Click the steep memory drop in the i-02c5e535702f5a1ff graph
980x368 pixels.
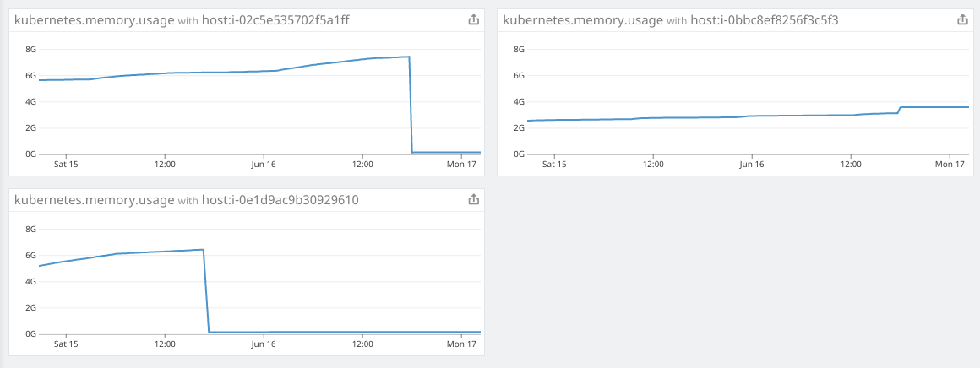pos(411,106)
